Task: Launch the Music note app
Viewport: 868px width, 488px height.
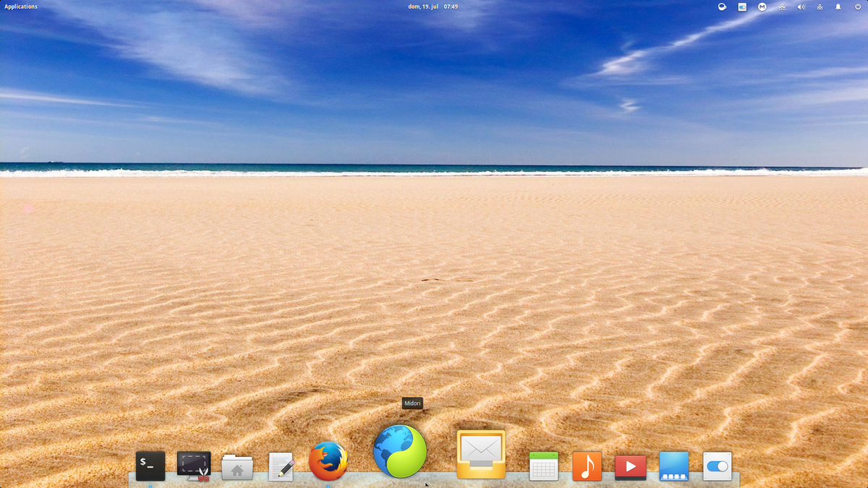Action: pyautogui.click(x=587, y=466)
